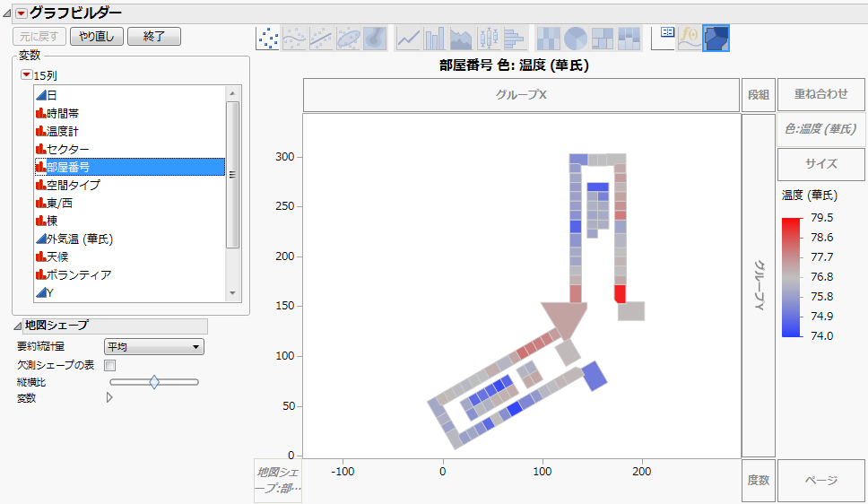Viewport: 868px width, 504px height.
Task: Click the 終了 done button
Action: 154,37
